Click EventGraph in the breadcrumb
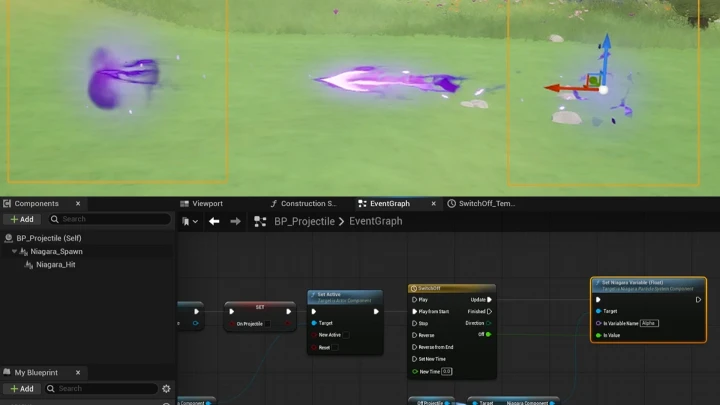Viewport: 720px width, 405px height. coord(376,221)
